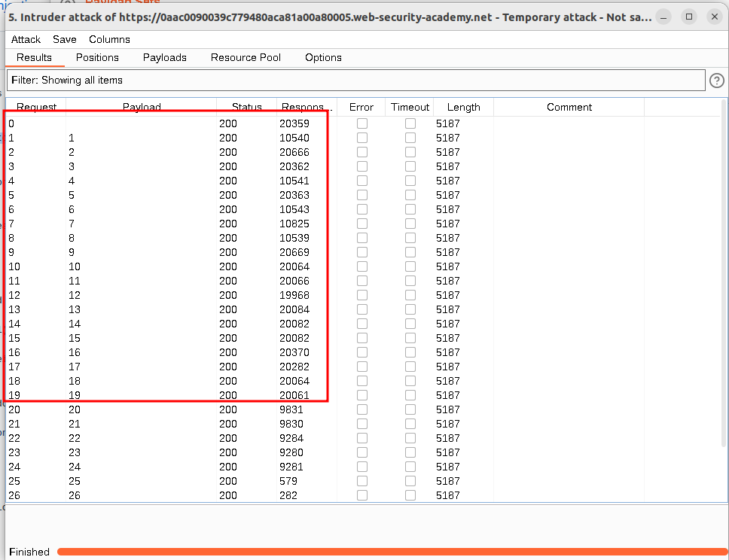Select response value 20066 in row 11
This screenshot has width=729, height=560.
(294, 281)
